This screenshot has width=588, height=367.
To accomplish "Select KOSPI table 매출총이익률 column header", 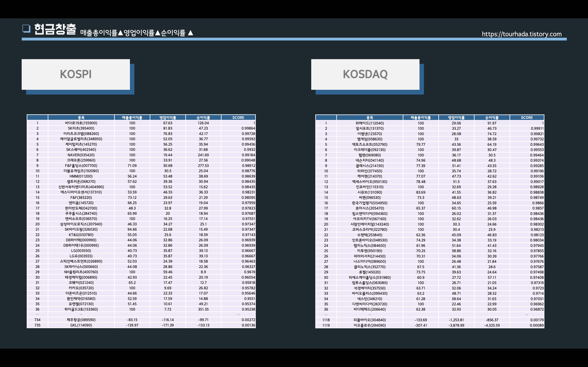I will [132, 117].
